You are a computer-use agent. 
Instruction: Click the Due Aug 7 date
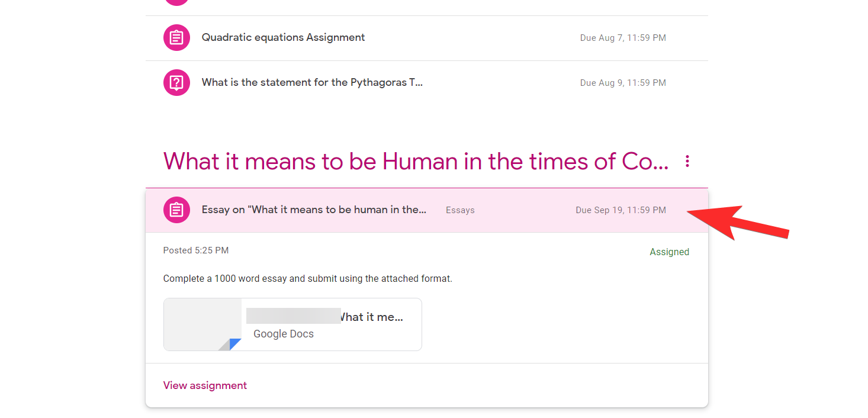point(623,38)
